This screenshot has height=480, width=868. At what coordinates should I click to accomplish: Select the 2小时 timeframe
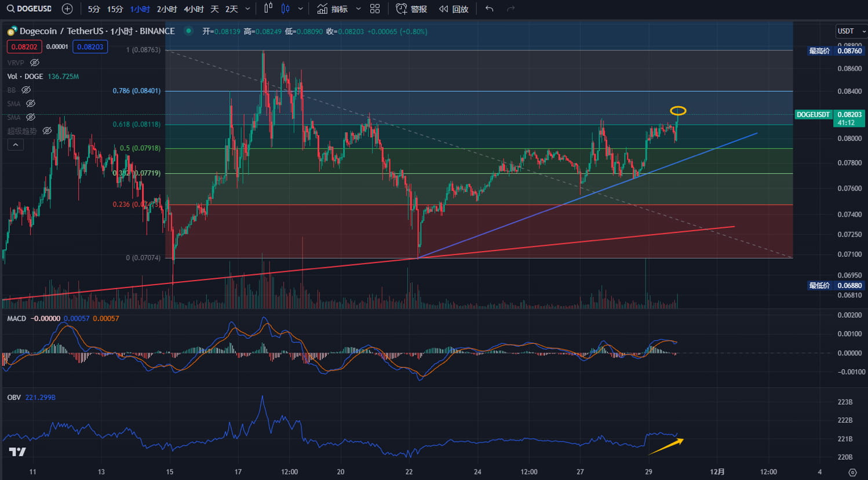coord(167,9)
